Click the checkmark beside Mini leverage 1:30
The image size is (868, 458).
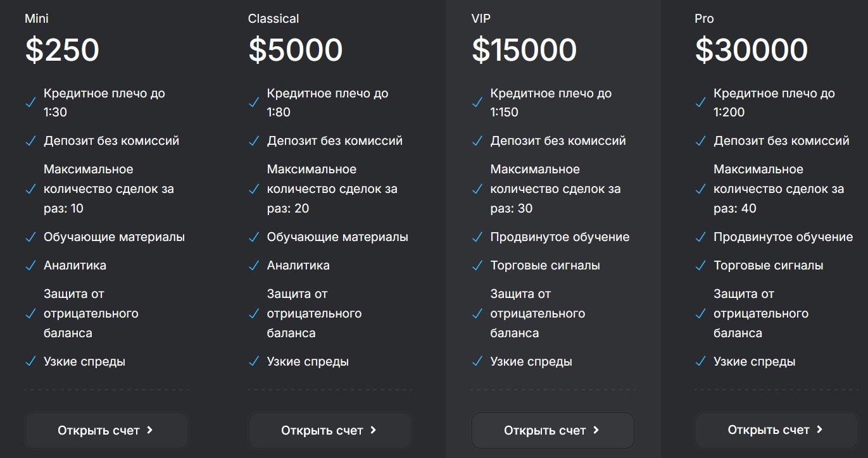30,102
